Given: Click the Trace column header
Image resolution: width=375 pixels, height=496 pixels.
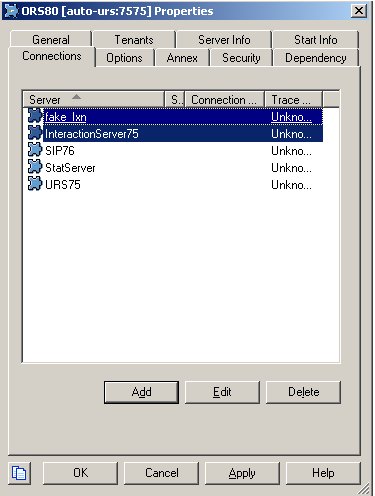Looking at the screenshot, I should [x=293, y=99].
